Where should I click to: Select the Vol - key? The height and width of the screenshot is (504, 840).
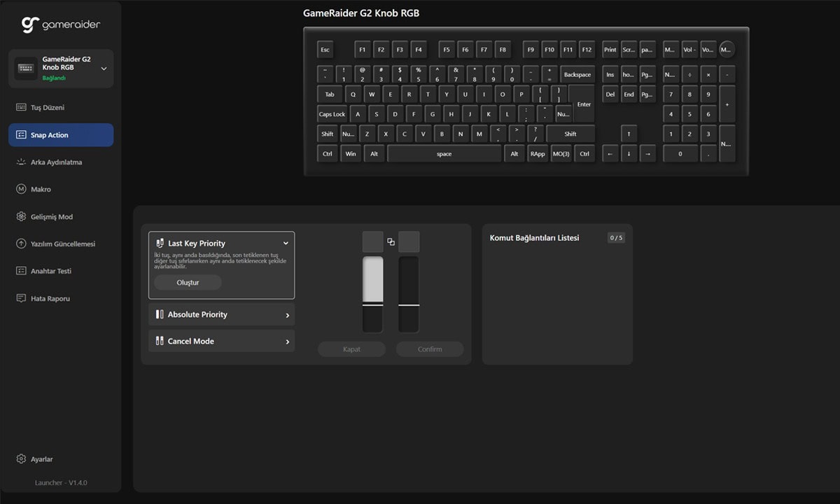pyautogui.click(x=689, y=50)
